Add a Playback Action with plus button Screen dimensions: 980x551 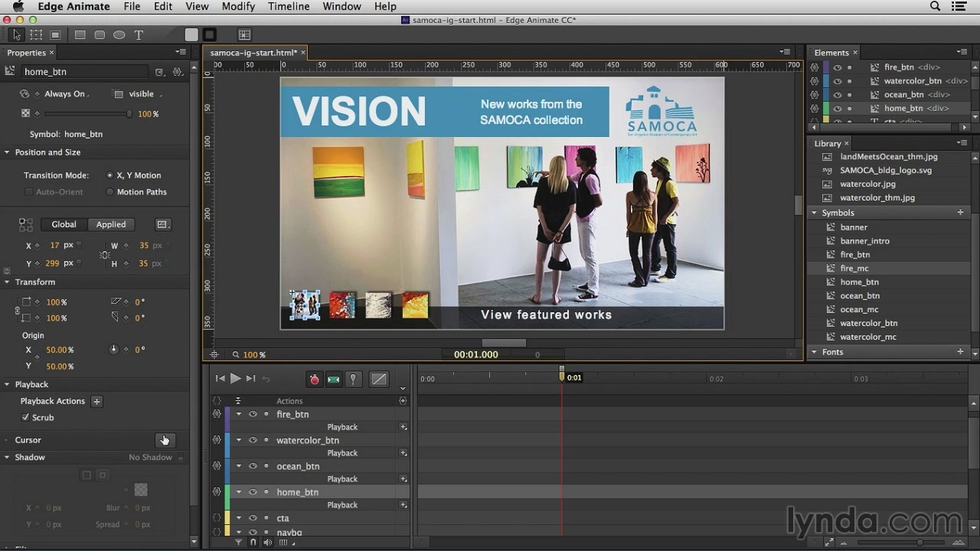coord(96,401)
